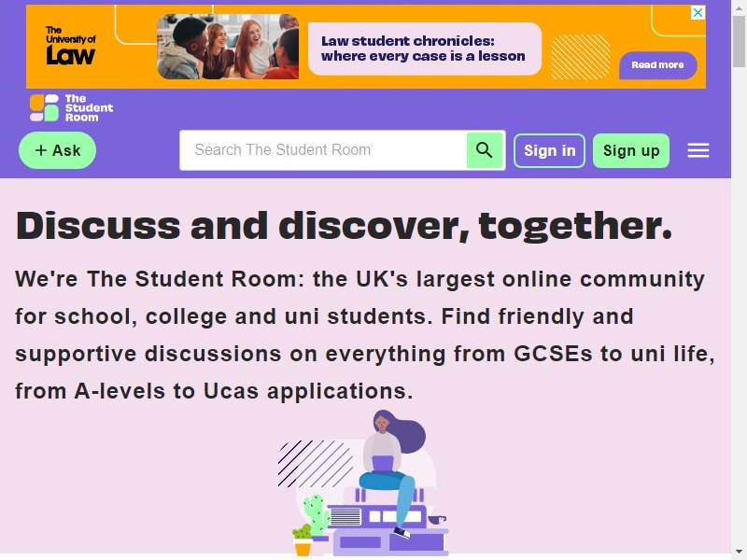
Task: Open the hamburger menu icon
Action: click(698, 150)
